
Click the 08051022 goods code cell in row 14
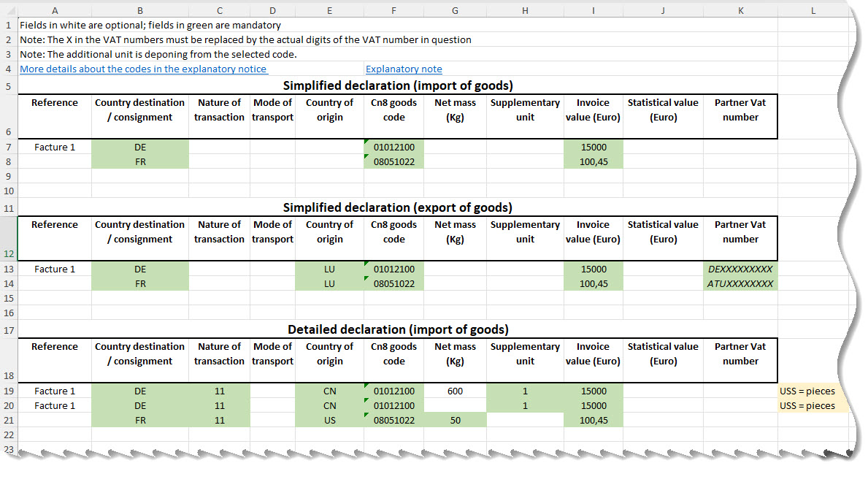(x=393, y=283)
